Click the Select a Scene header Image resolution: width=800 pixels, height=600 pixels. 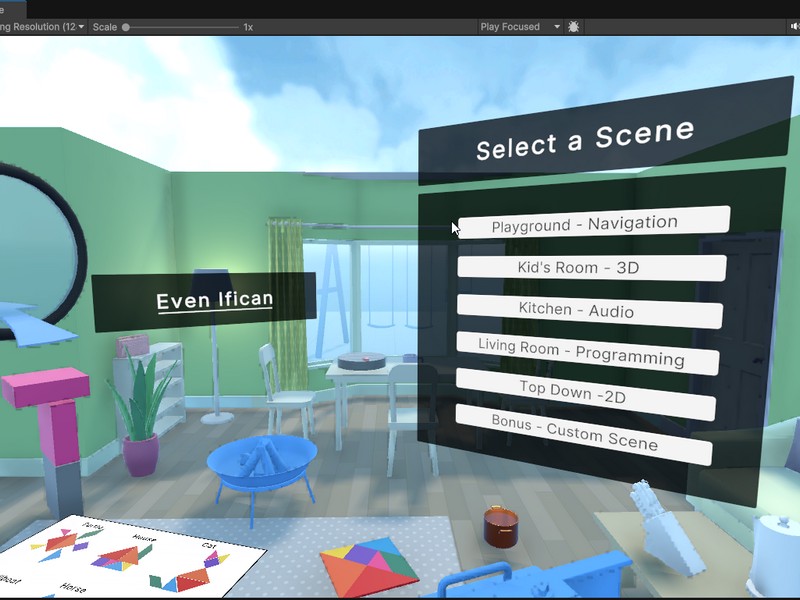coord(585,140)
